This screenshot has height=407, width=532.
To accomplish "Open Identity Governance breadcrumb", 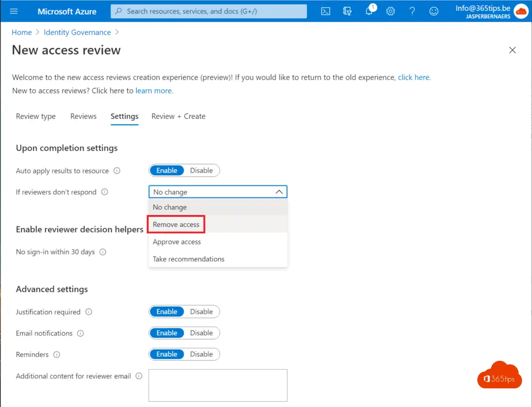I will coord(77,32).
